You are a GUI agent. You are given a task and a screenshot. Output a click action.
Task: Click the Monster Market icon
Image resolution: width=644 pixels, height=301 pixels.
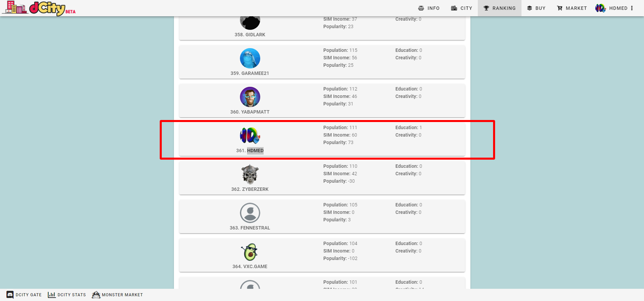pyautogui.click(x=96, y=295)
